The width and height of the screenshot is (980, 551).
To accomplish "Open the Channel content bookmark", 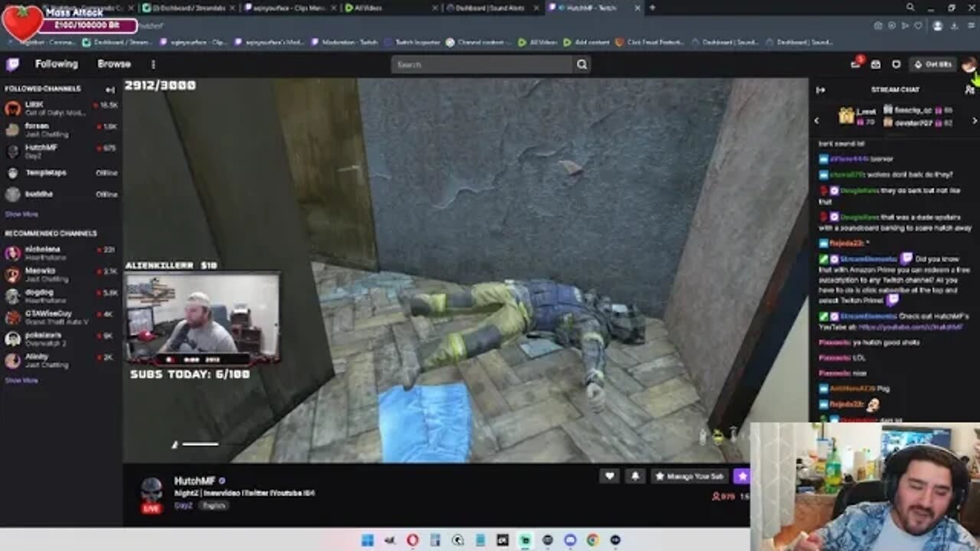I will tap(479, 42).
